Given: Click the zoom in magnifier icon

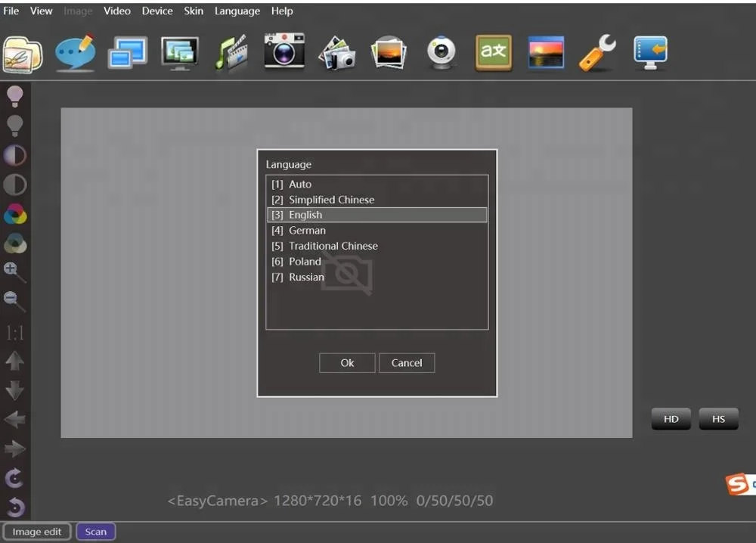Looking at the screenshot, I should tap(14, 271).
